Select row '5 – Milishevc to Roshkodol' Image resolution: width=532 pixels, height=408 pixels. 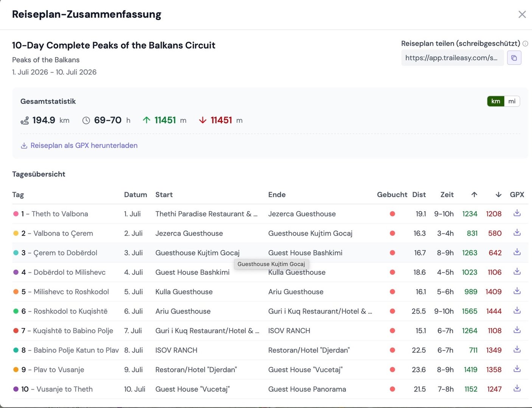click(x=270, y=292)
